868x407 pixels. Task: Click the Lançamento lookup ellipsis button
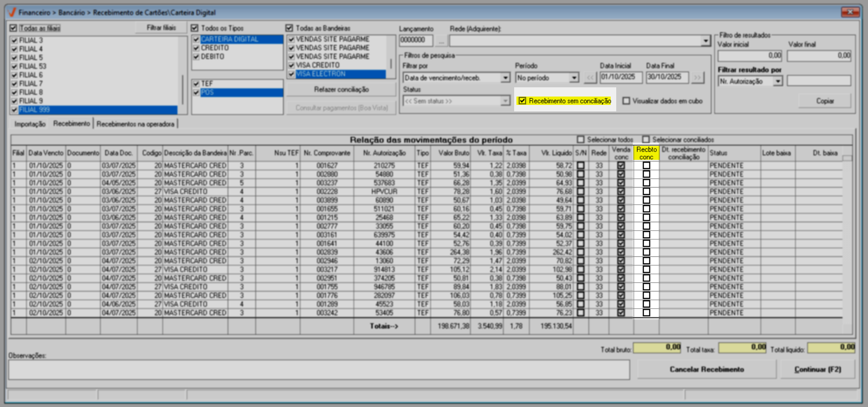441,41
